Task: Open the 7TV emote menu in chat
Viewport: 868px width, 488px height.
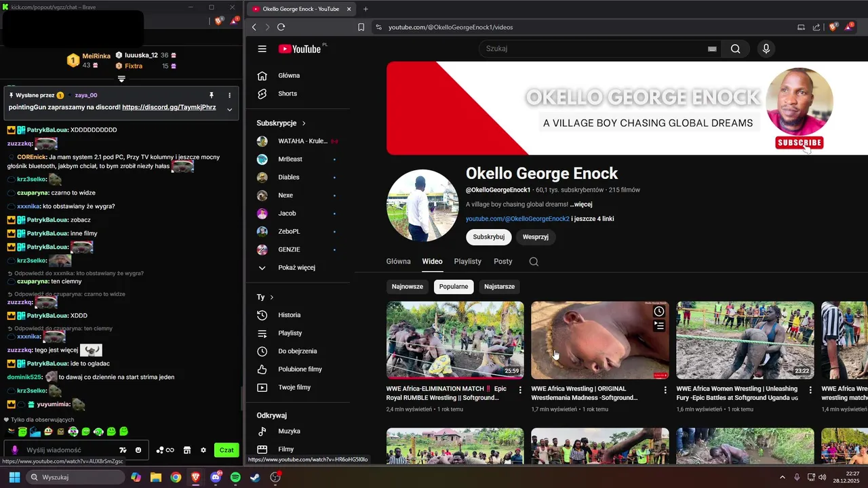Action: [x=123, y=450]
